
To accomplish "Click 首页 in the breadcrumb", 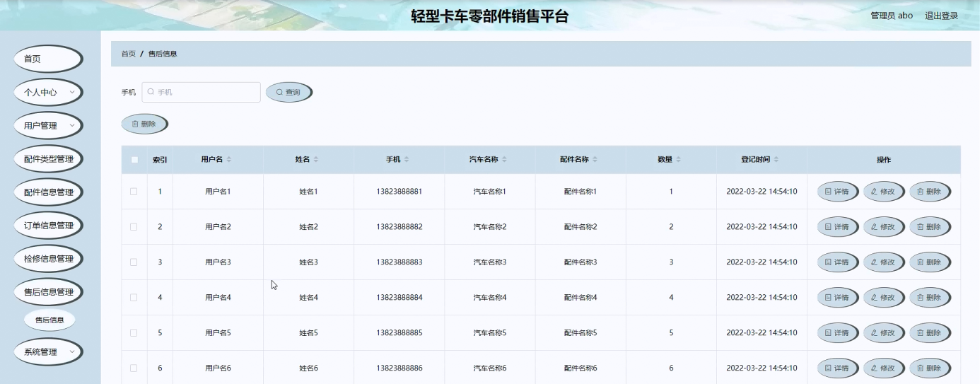I will coord(128,54).
